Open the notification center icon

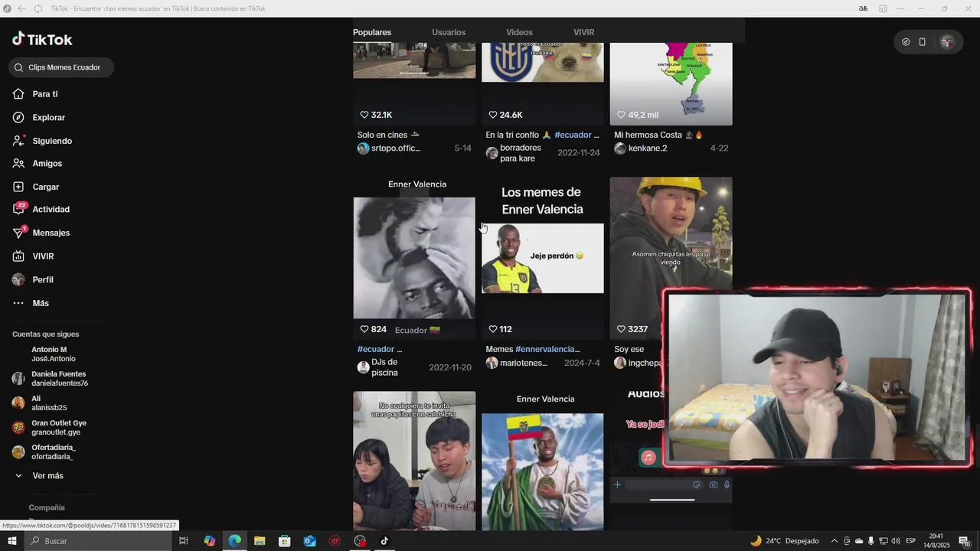pos(965,541)
